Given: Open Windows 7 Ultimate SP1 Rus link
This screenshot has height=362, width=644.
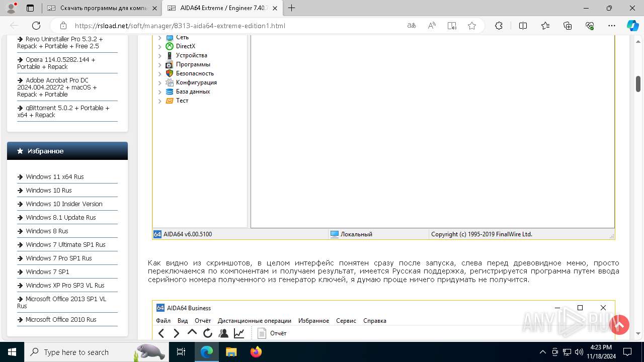Looking at the screenshot, I should (65, 245).
